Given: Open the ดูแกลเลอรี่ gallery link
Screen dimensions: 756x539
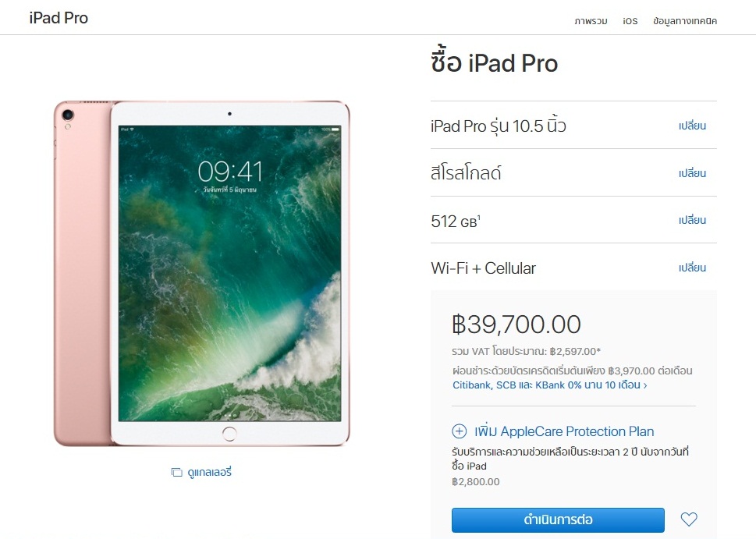Looking at the screenshot, I should 209,472.
